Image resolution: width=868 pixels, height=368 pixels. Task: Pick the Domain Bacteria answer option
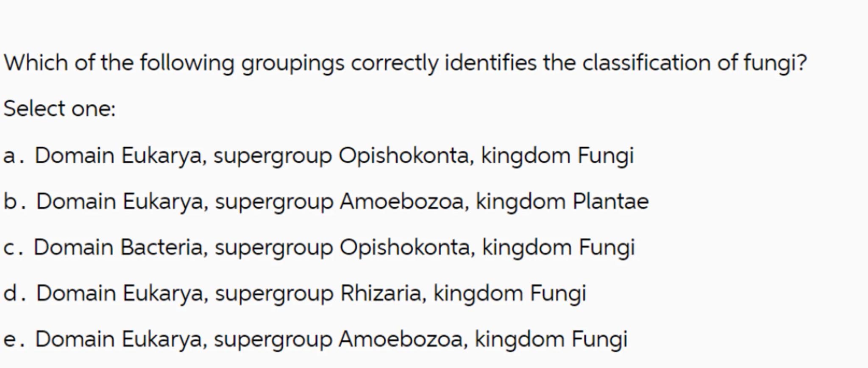click(334, 247)
